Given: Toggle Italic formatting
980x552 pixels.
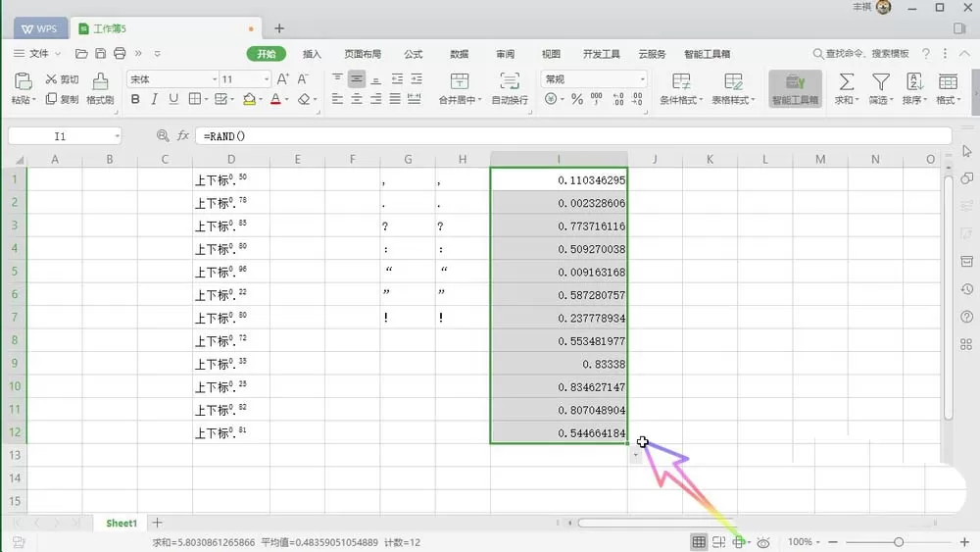Looking at the screenshot, I should coord(155,99).
